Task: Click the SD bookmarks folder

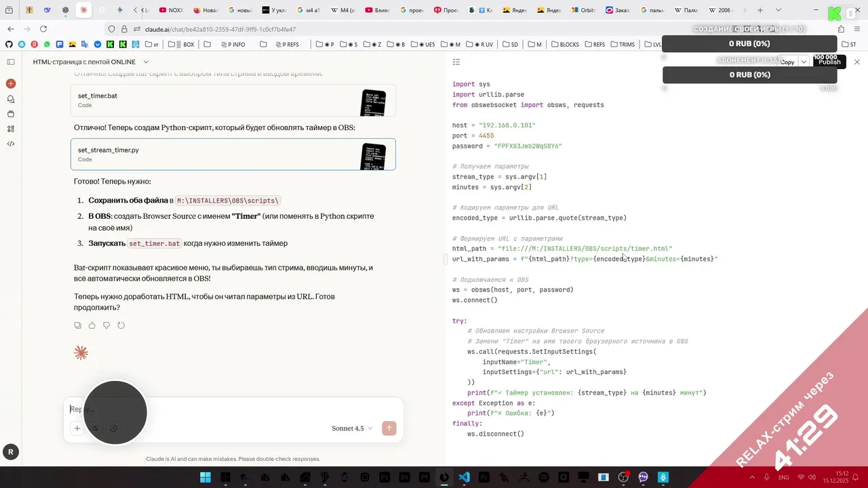Action: coord(511,45)
